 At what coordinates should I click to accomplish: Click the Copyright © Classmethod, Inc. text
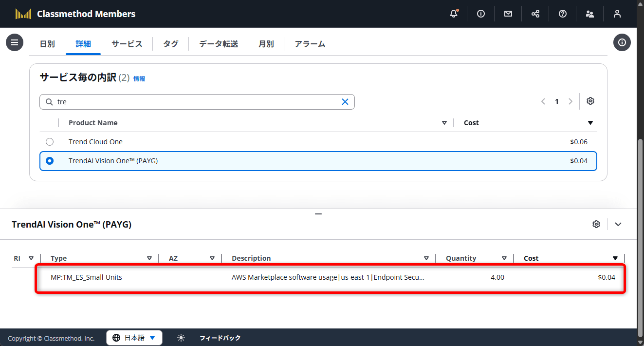point(51,338)
